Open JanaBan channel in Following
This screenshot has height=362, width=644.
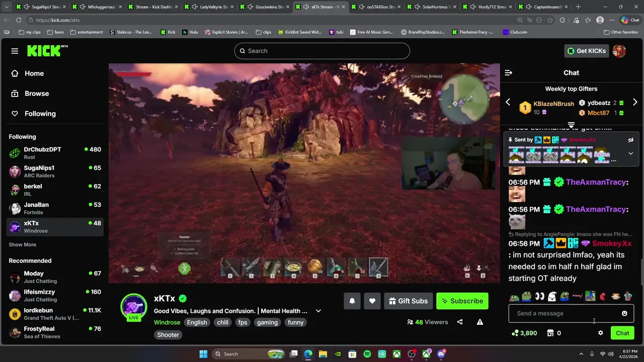pyautogui.click(x=55, y=208)
